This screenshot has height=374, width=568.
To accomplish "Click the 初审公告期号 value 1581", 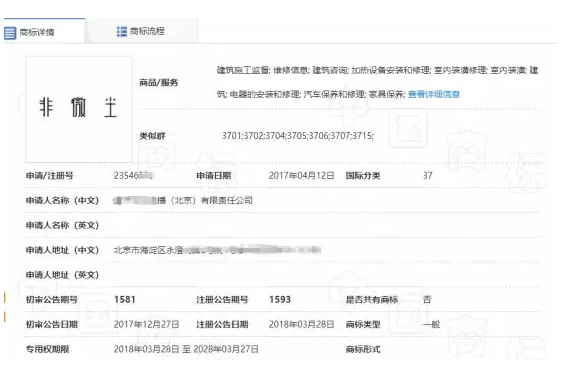I will pyautogui.click(x=125, y=300).
